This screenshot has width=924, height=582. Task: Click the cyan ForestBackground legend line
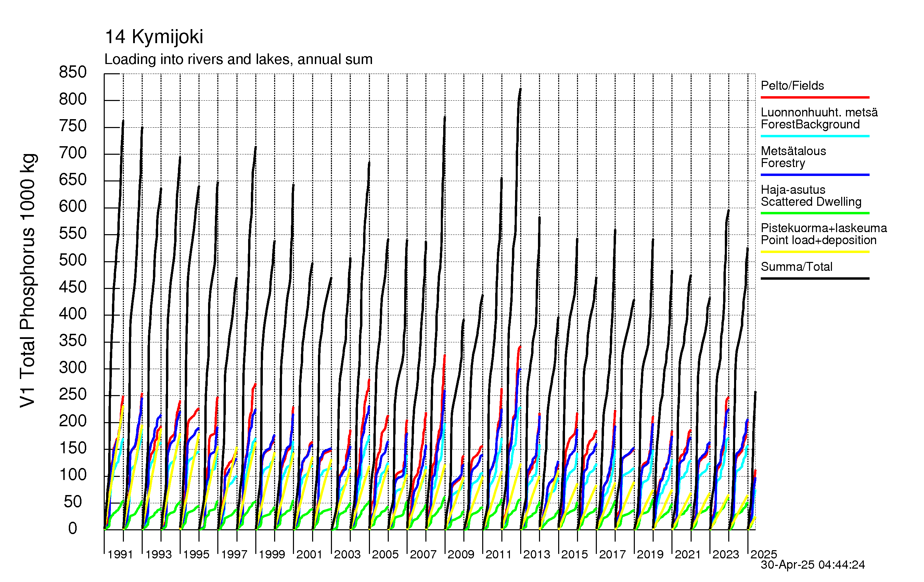(x=815, y=136)
